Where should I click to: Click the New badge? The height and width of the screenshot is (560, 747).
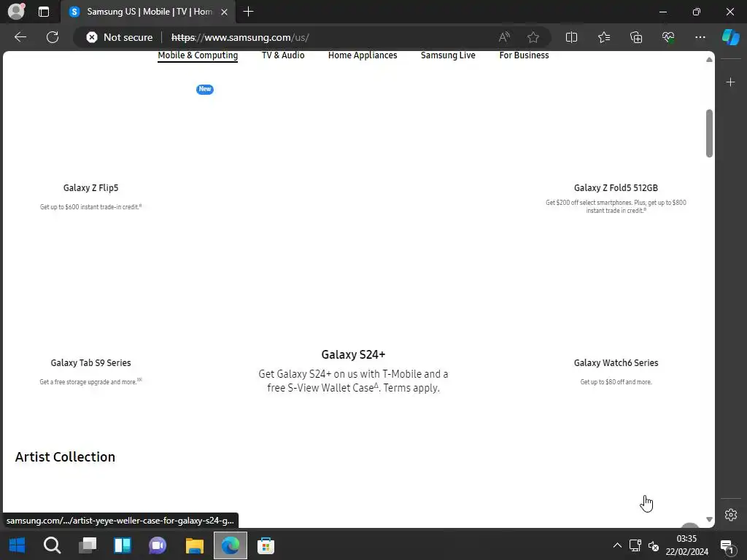205,89
